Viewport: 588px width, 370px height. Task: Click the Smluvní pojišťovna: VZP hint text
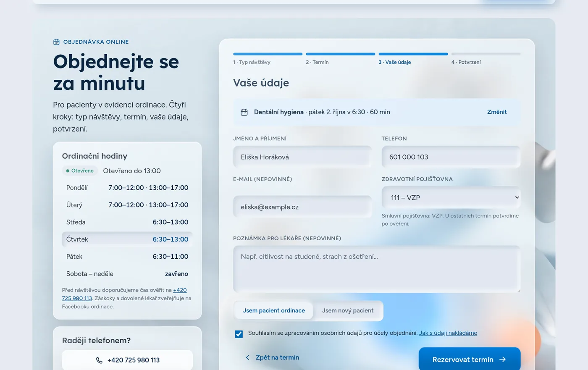coord(450,220)
